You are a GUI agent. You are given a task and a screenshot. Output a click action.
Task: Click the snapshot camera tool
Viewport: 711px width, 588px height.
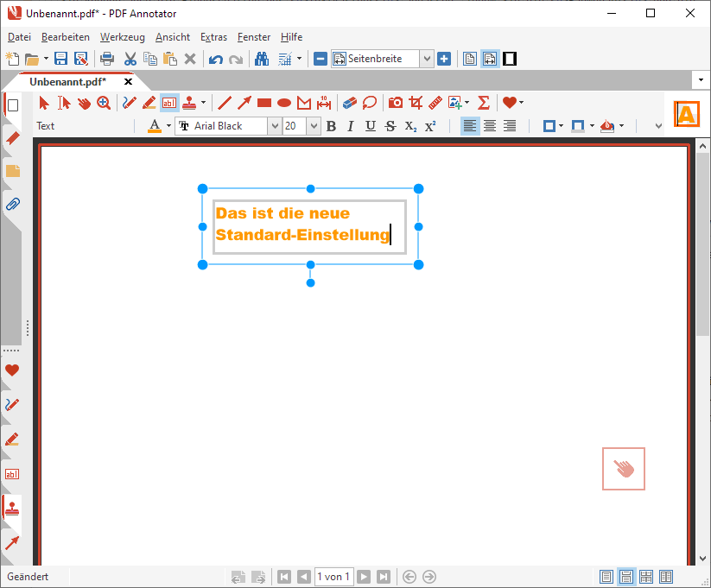(x=396, y=103)
